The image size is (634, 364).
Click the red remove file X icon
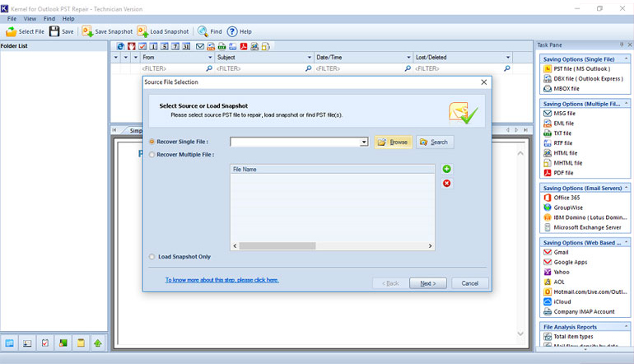pyautogui.click(x=446, y=183)
